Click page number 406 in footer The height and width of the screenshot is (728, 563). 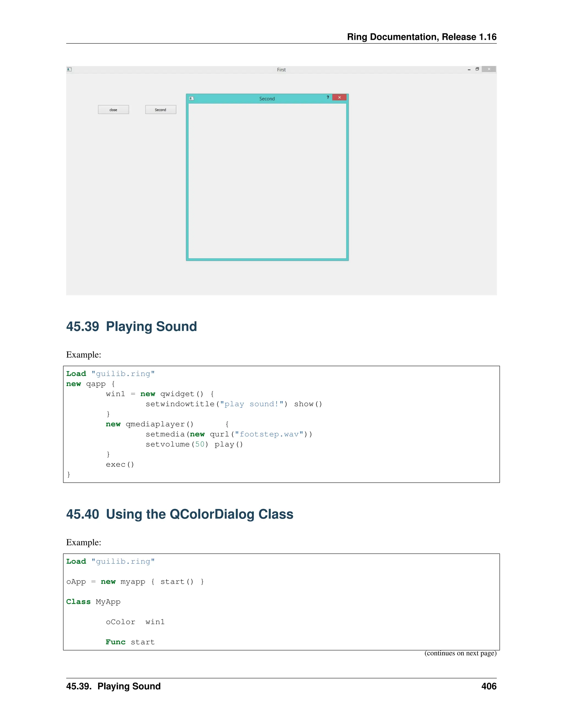(489, 686)
